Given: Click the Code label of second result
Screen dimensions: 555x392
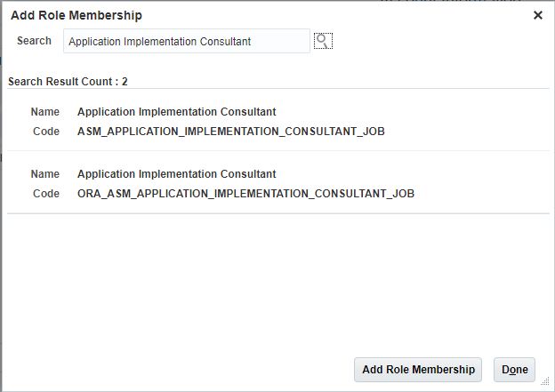Looking at the screenshot, I should (46, 194).
